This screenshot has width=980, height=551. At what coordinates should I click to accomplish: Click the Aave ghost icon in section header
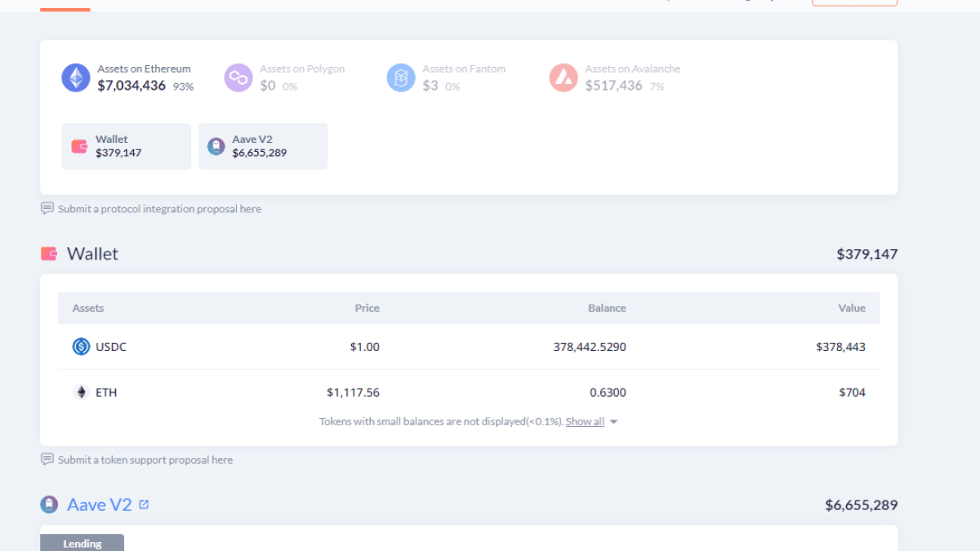pyautogui.click(x=49, y=504)
